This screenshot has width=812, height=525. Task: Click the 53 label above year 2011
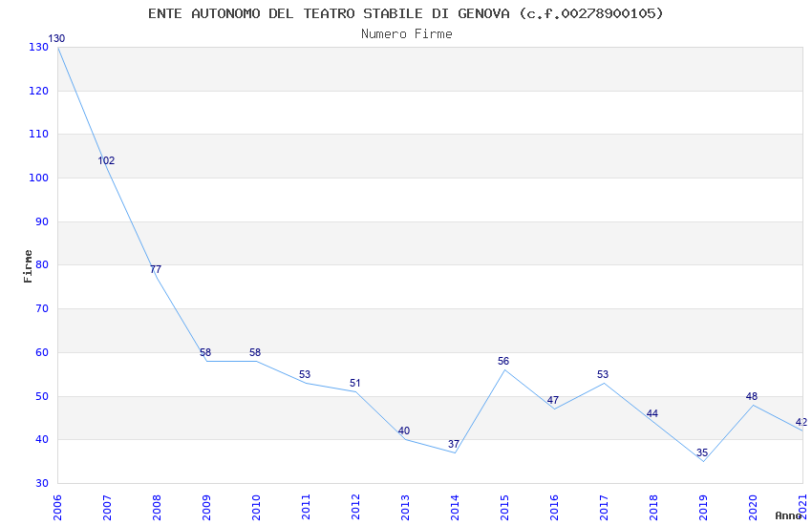(305, 374)
